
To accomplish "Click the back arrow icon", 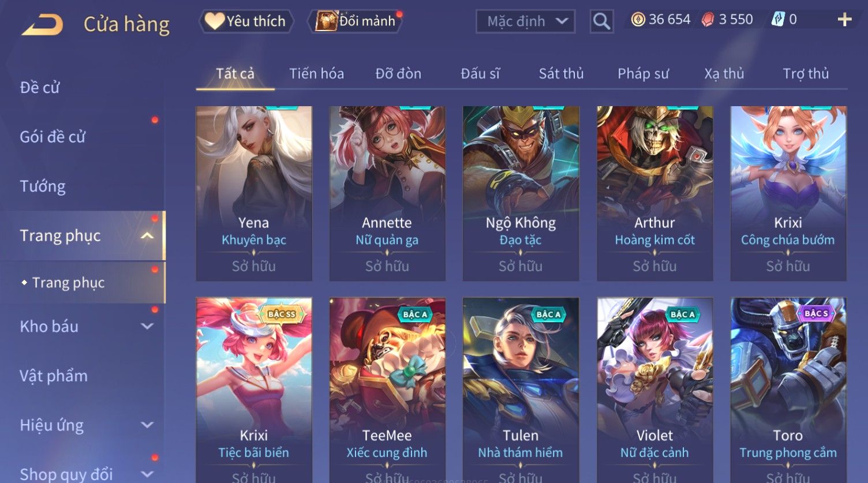I will click(x=42, y=25).
